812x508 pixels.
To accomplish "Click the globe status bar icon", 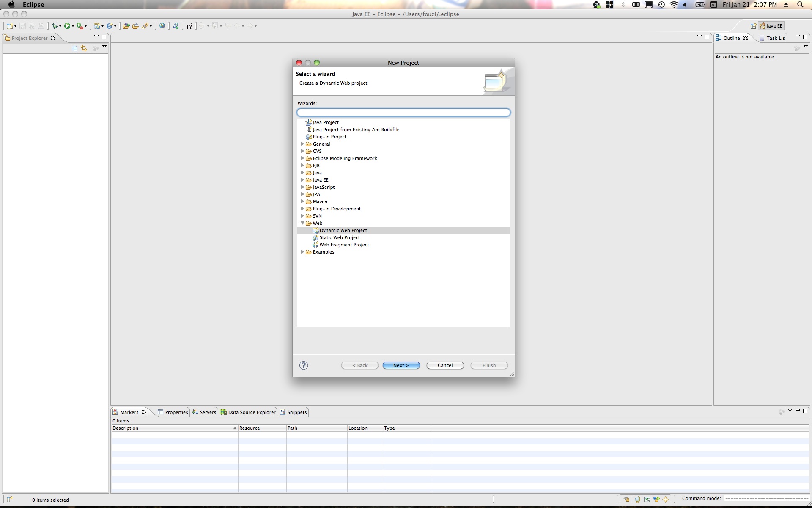I will click(x=637, y=500).
